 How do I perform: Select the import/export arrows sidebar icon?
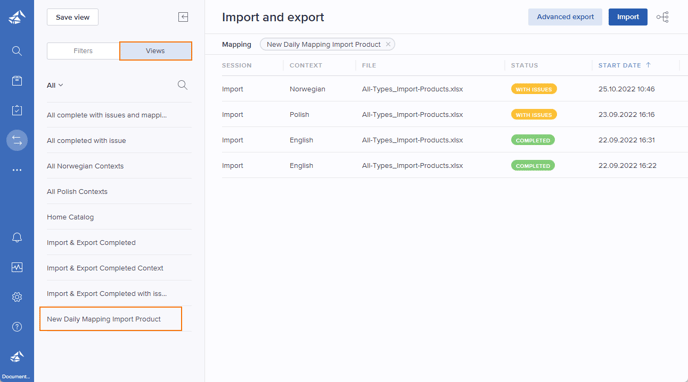click(x=17, y=140)
